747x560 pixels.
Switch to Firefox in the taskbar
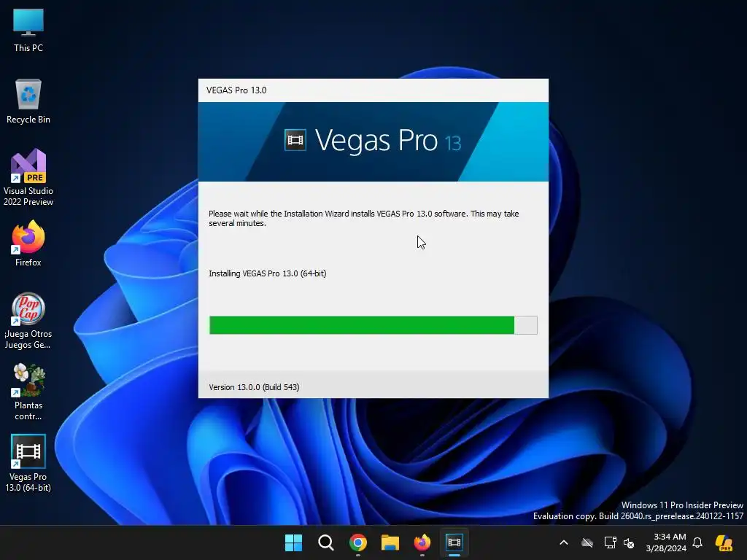[422, 542]
